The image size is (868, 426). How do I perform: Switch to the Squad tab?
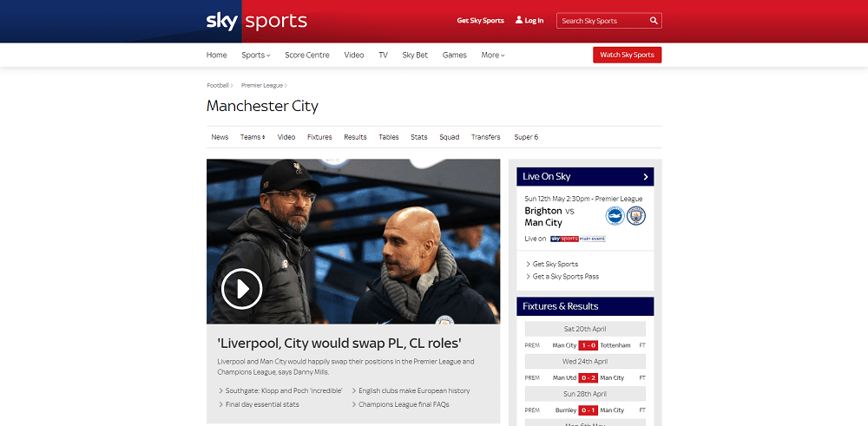click(450, 137)
